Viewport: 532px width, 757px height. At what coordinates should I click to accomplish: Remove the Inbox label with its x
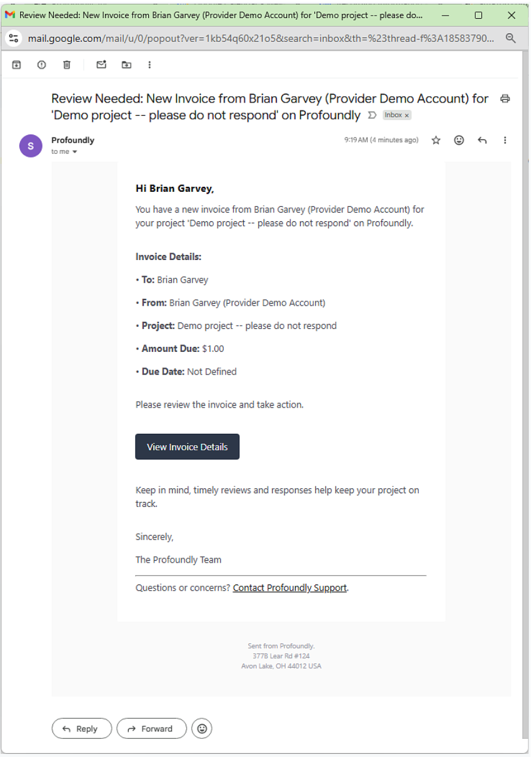click(405, 115)
